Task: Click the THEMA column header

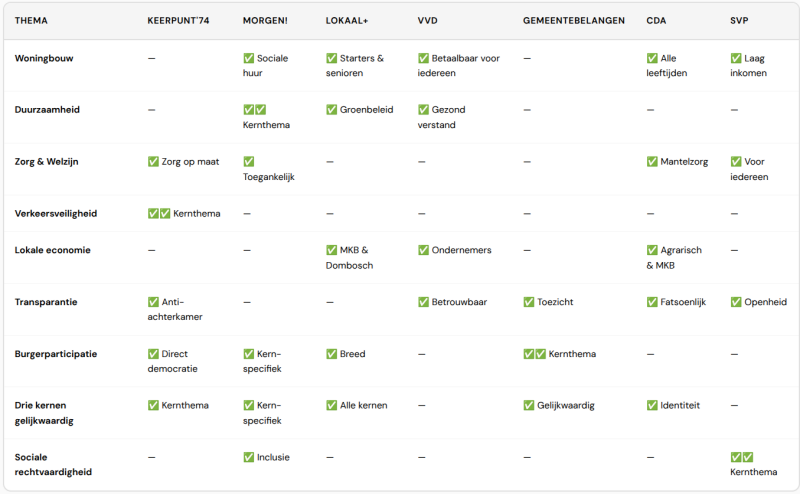Action: pos(31,21)
